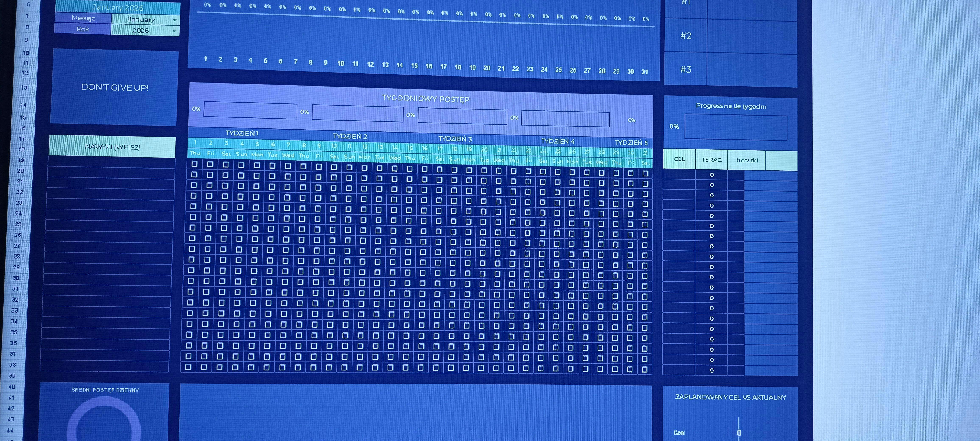Tick first-row checkbox under day 1 Thu
Screen dimensions: 980x441
point(194,164)
